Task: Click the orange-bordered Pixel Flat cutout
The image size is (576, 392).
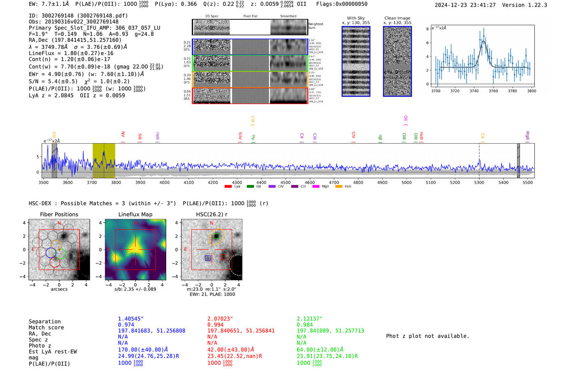Action: (x=250, y=79)
